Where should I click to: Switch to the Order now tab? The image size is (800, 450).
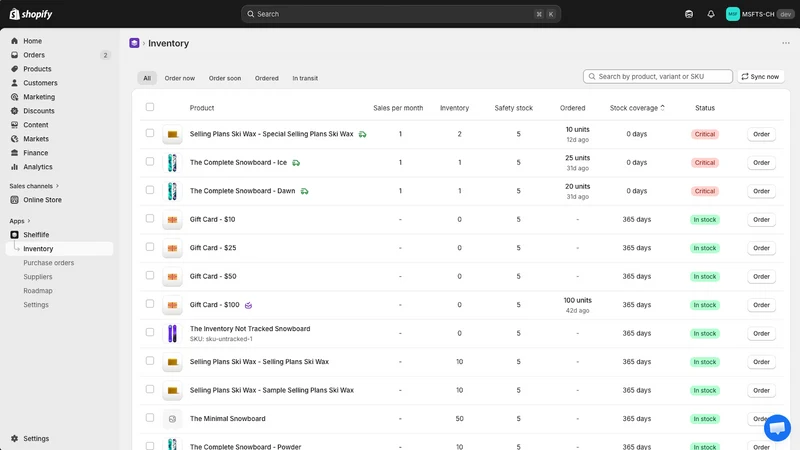pos(180,78)
